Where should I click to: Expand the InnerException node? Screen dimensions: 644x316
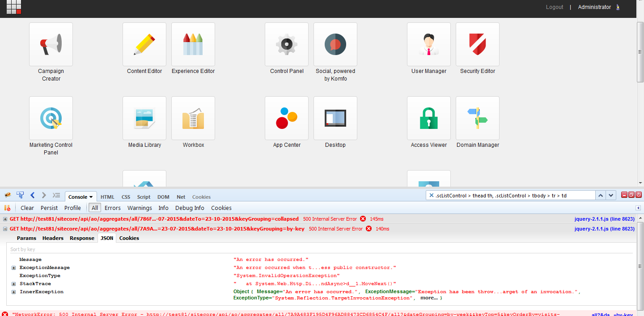[13, 291]
